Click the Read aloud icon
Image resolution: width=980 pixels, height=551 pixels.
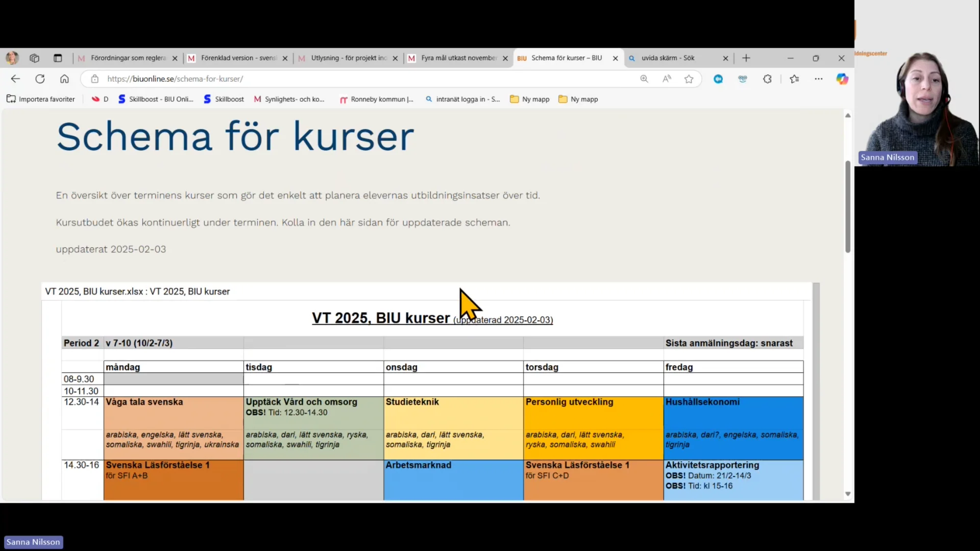tap(667, 79)
